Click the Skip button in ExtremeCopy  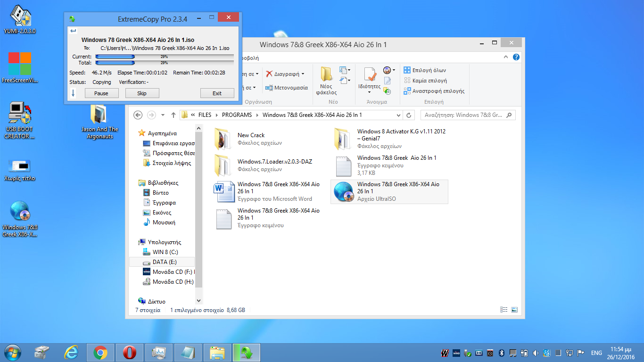click(x=142, y=93)
